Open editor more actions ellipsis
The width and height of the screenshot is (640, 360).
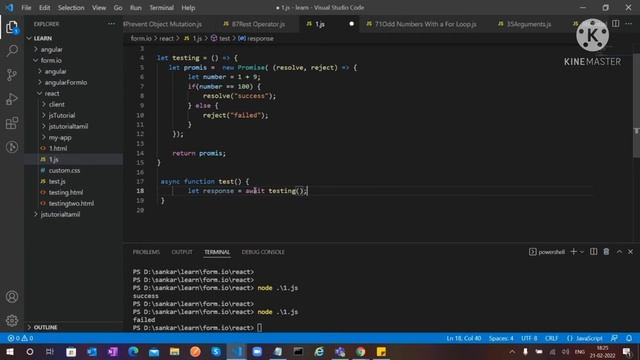point(629,24)
